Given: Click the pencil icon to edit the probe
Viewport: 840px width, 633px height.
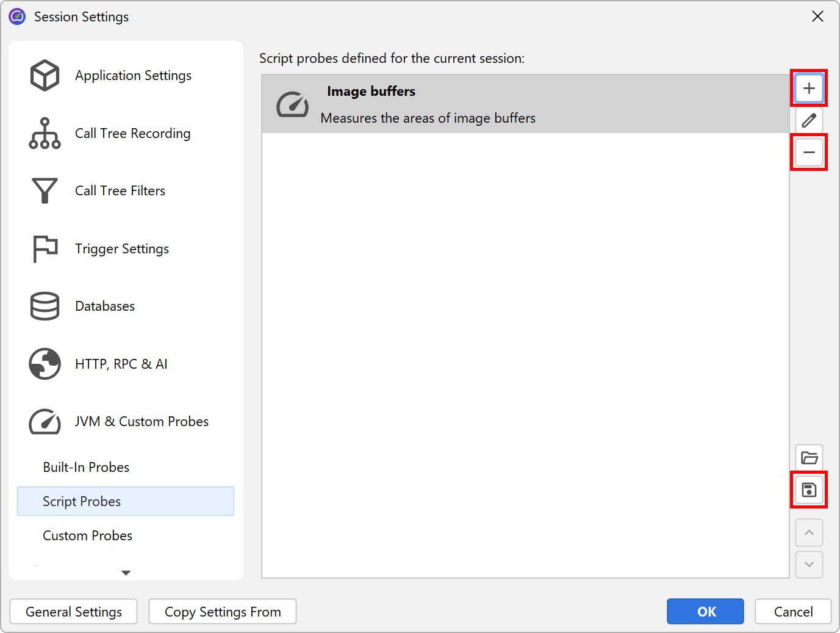Looking at the screenshot, I should point(809,120).
